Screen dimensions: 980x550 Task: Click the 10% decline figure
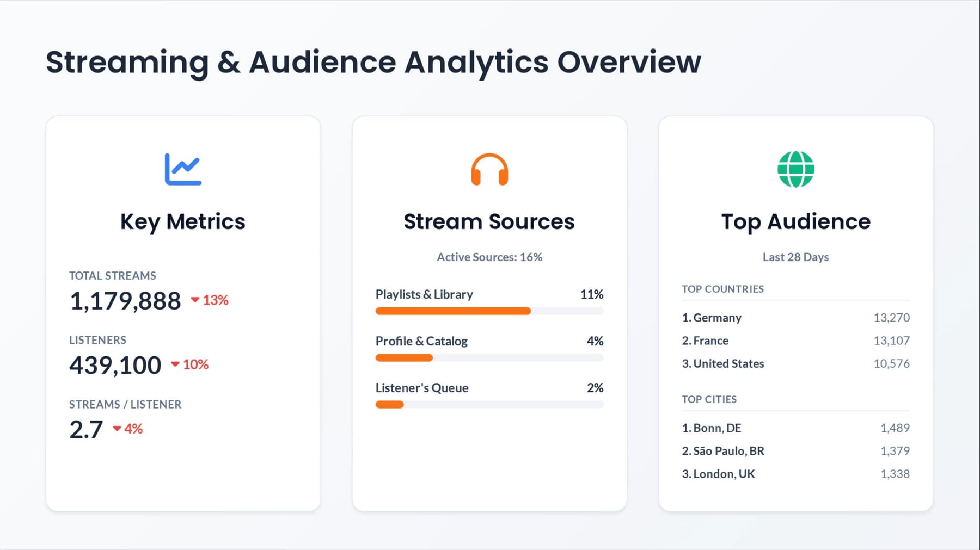pyautogui.click(x=196, y=364)
